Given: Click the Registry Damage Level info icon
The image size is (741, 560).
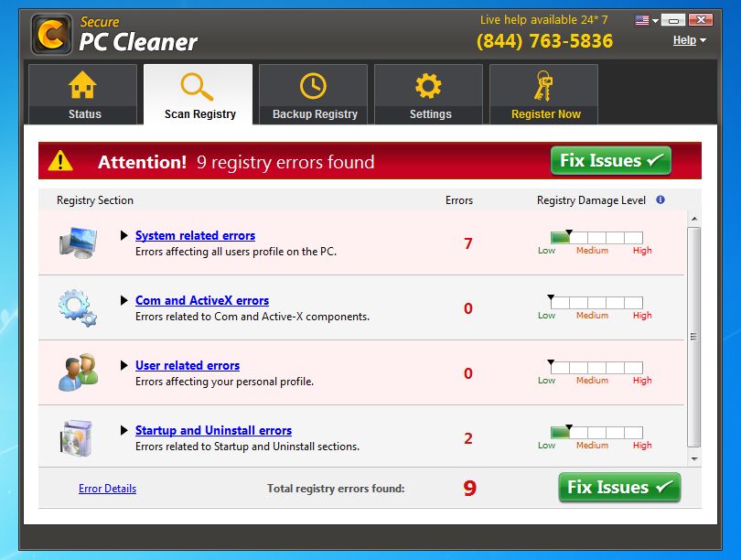Looking at the screenshot, I should click(660, 199).
